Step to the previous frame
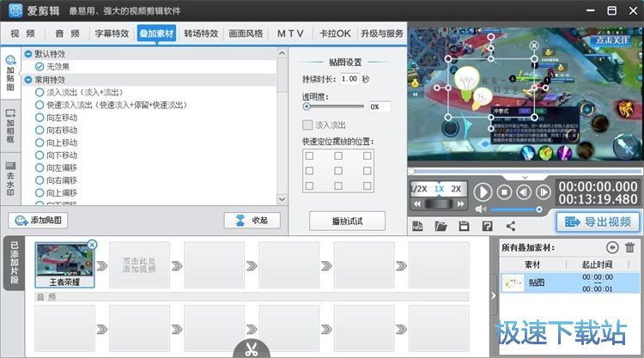 [523, 191]
